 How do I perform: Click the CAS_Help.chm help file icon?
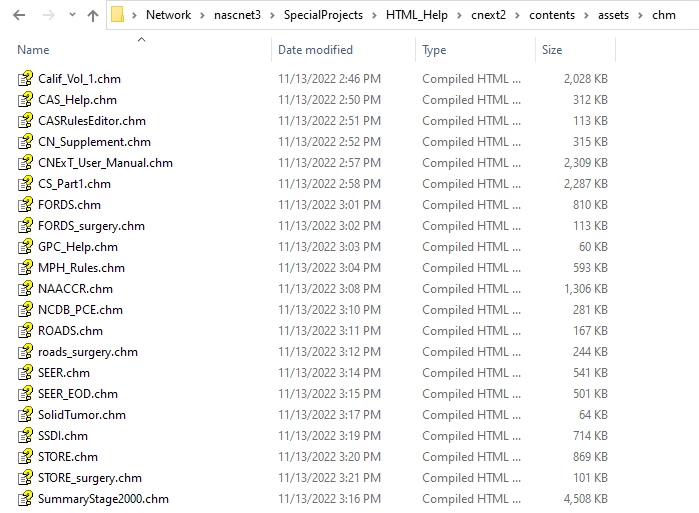point(25,99)
